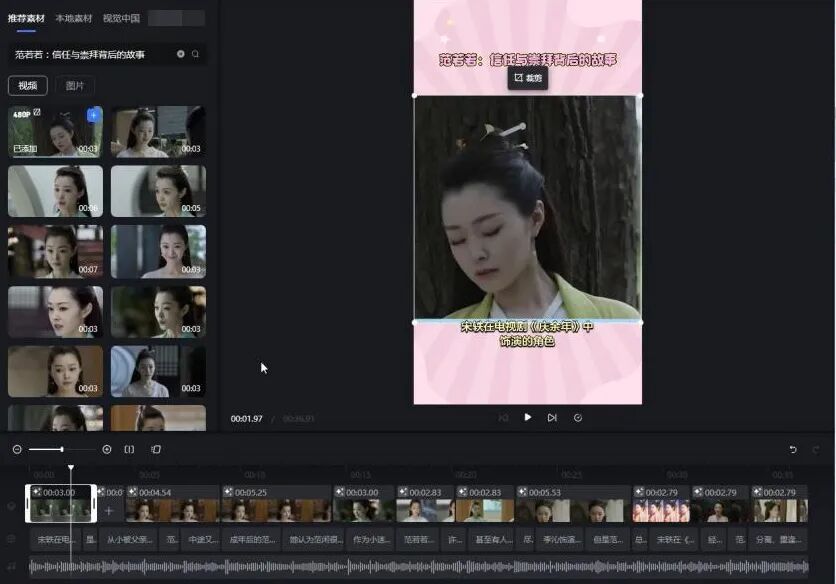The image size is (836, 584).
Task: Click the checkmark circle icon beside playback controls
Action: [578, 417]
